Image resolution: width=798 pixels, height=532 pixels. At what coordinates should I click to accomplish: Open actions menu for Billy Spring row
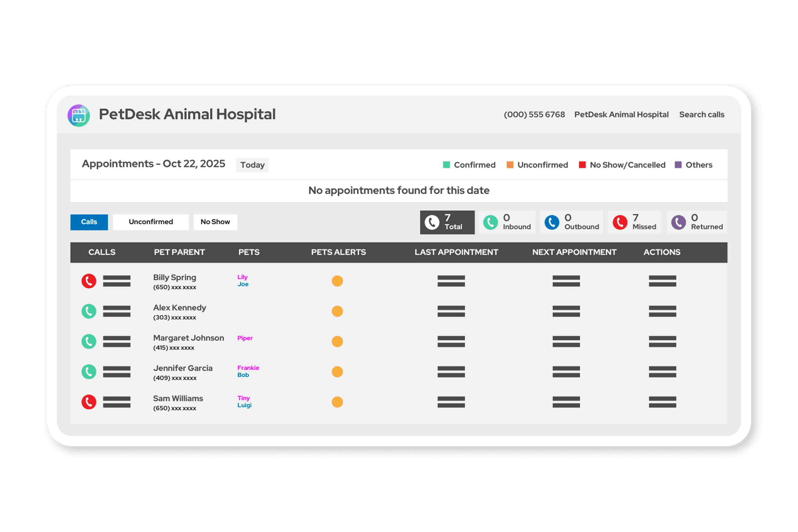[662, 281]
